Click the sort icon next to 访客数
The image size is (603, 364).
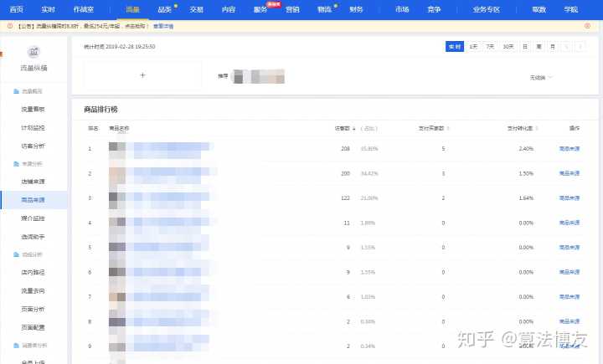tap(353, 128)
